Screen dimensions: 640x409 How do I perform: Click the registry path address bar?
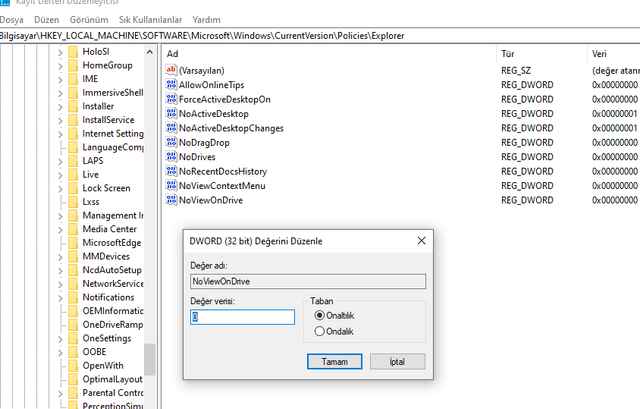pos(320,36)
